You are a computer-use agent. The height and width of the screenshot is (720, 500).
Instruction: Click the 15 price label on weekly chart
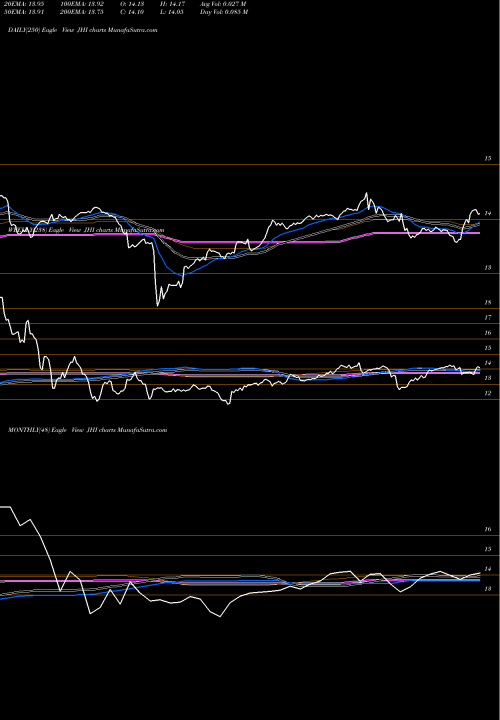coord(488,348)
